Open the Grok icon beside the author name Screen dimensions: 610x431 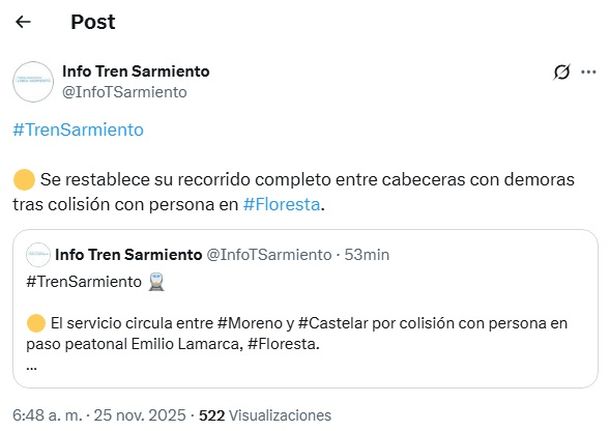tap(562, 72)
